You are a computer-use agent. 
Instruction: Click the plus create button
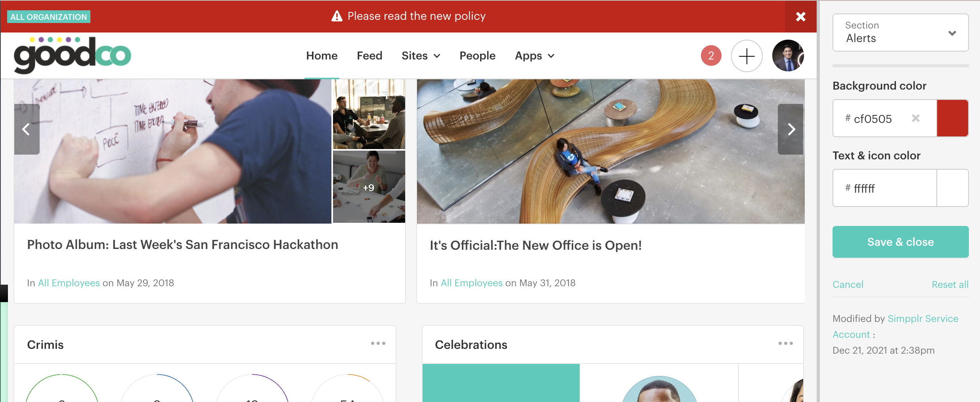(746, 56)
